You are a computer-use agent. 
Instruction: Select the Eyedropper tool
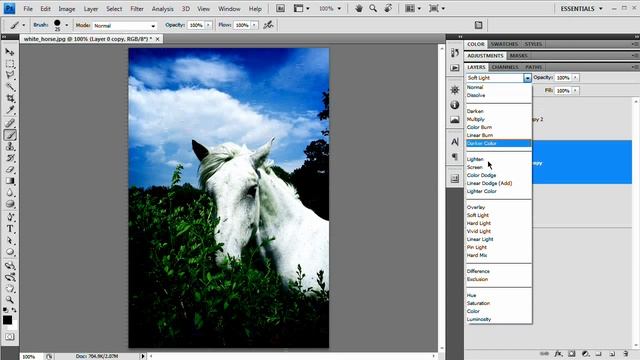tap(10, 110)
